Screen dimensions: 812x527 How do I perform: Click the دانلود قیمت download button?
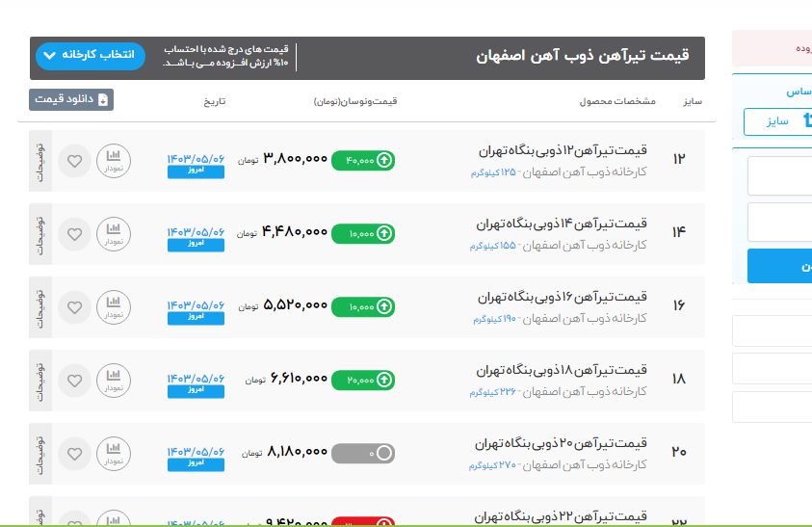pyautogui.click(x=71, y=99)
